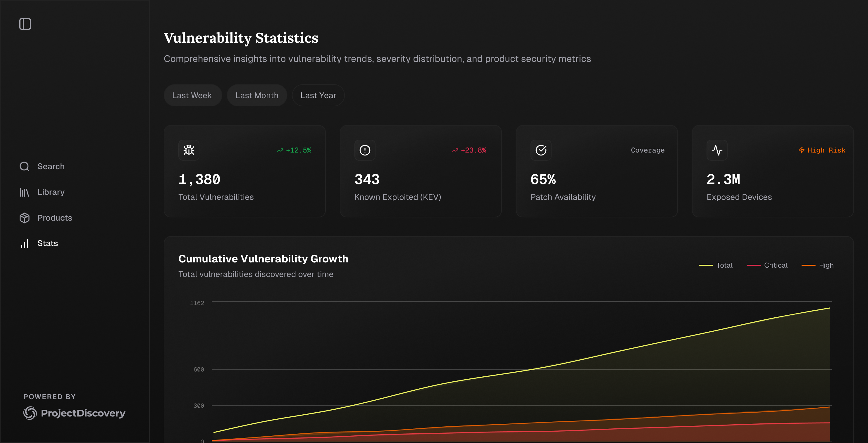Click the ProjectDiscovery logo

click(x=74, y=413)
